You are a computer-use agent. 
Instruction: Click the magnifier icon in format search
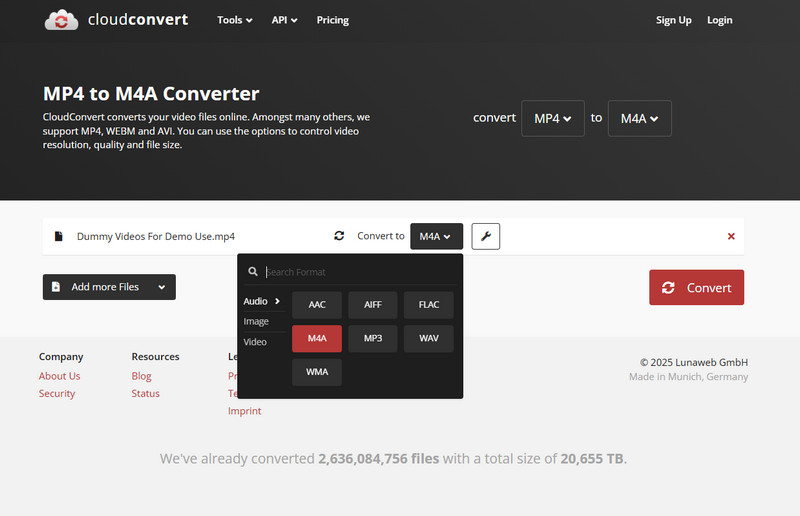point(254,272)
